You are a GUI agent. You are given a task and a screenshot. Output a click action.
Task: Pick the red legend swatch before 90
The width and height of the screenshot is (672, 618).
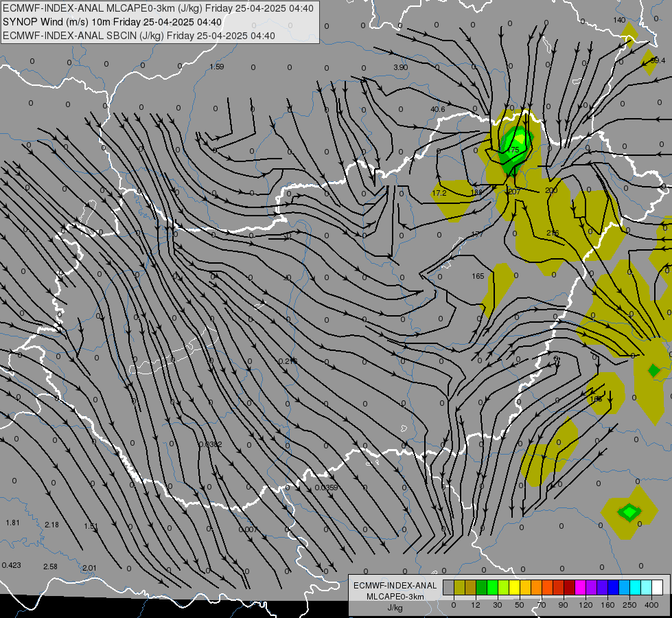[558, 587]
